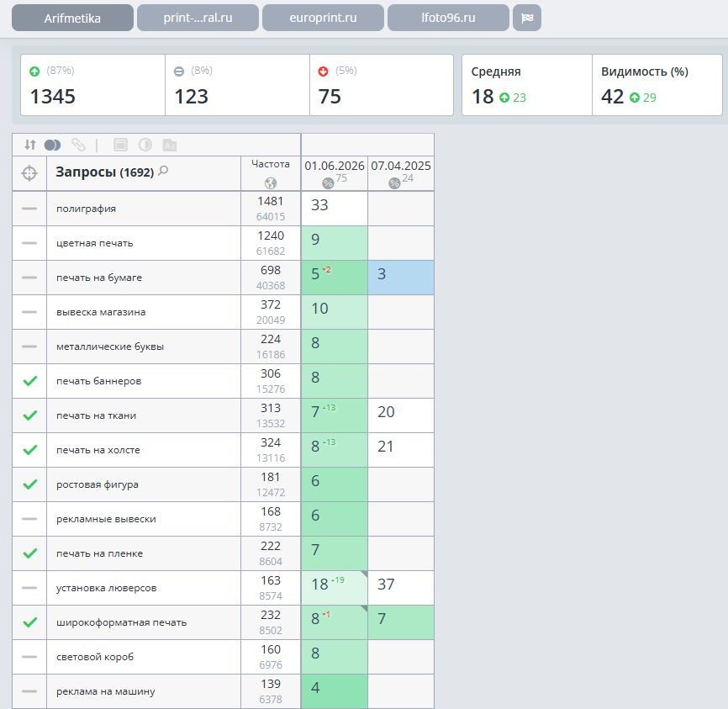Select the red declined positions card showing 75
Image resolution: width=728 pixels, height=709 pixels.
tap(381, 85)
